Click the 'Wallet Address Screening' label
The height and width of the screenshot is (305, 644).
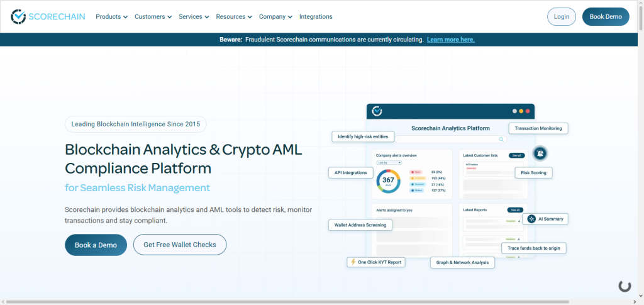click(360, 225)
